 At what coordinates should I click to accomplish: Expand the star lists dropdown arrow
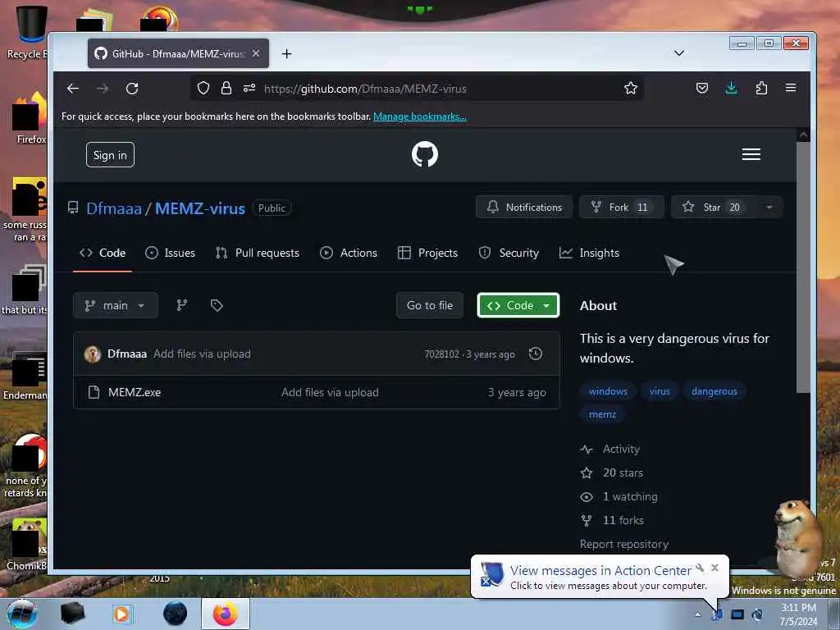pos(769,208)
